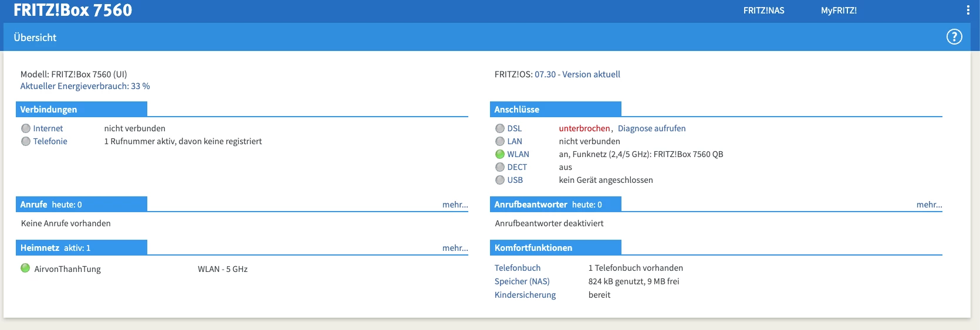This screenshot has height=330, width=980.
Task: Click the gray DECT status indicator
Action: pyautogui.click(x=500, y=167)
